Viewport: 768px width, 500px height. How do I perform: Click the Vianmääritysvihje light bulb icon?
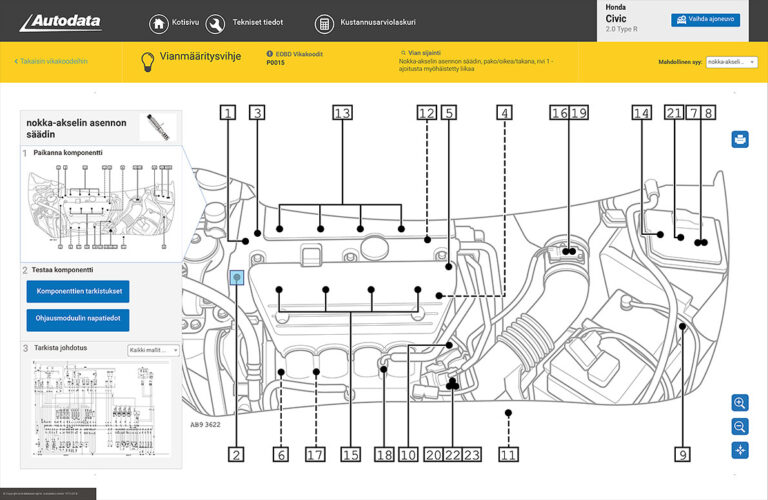pyautogui.click(x=147, y=62)
